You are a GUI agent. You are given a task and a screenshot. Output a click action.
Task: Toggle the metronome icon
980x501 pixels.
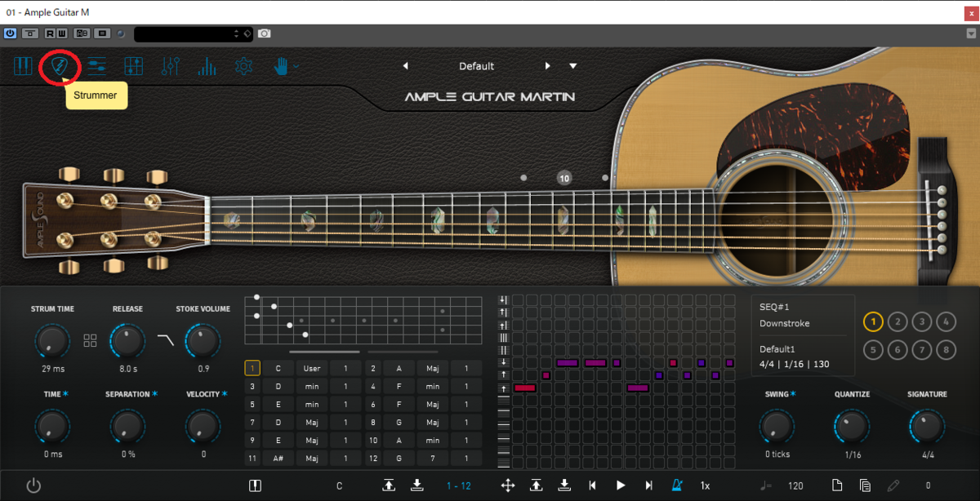coord(677,485)
